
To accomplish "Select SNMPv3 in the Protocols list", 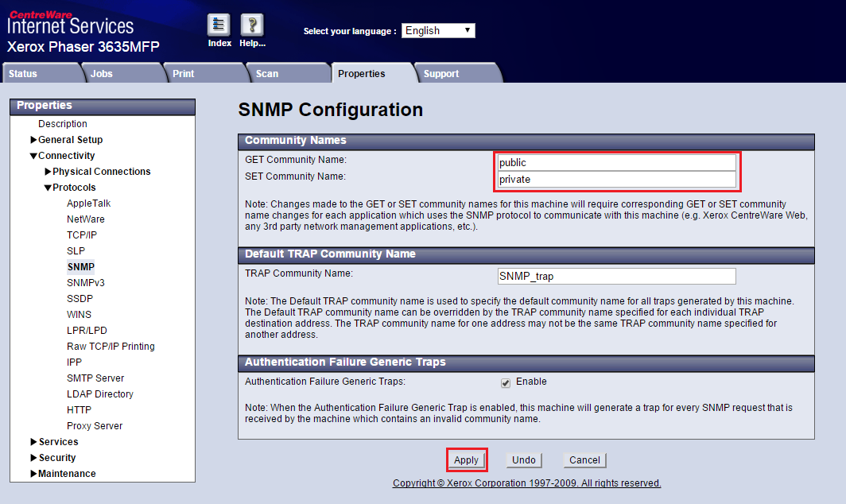I will [86, 283].
